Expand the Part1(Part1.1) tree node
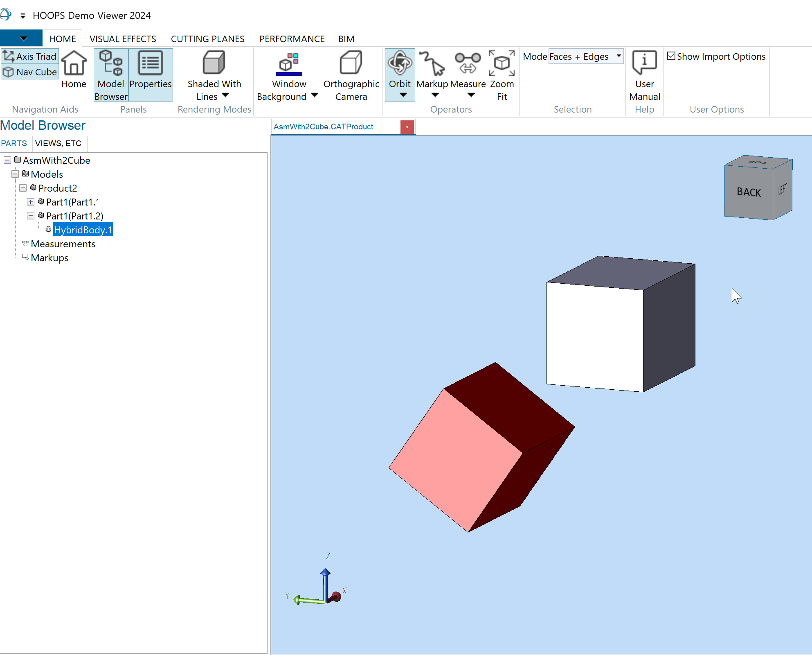Image resolution: width=812 pixels, height=655 pixels. (31, 202)
